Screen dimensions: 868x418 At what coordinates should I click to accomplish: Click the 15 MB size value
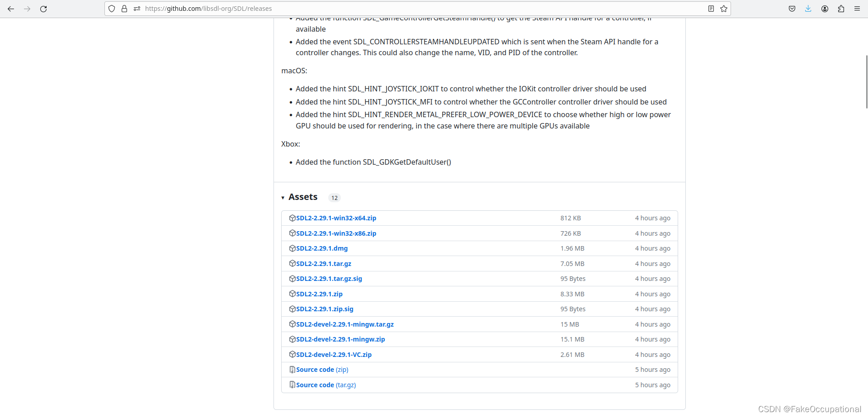point(570,324)
